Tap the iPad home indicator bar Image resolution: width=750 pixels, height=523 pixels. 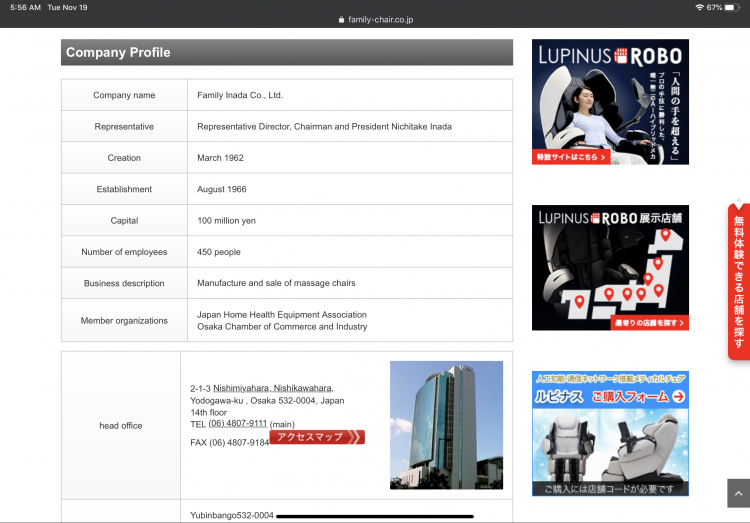375,516
